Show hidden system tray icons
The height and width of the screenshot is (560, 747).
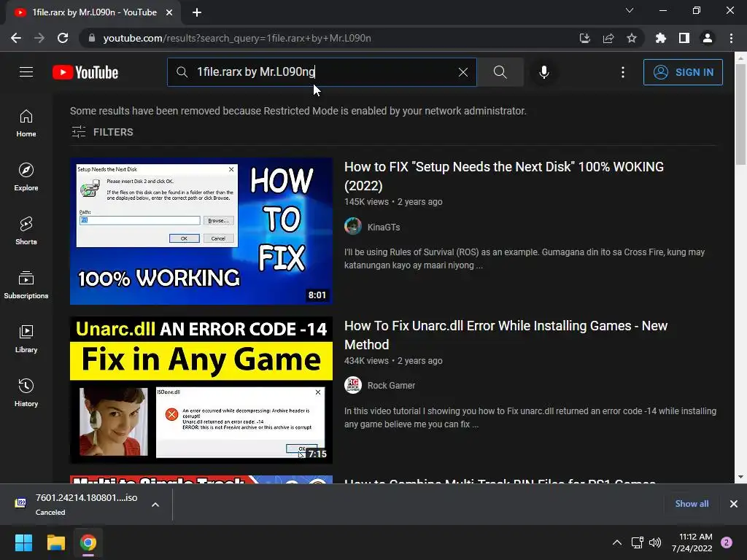[x=617, y=542]
